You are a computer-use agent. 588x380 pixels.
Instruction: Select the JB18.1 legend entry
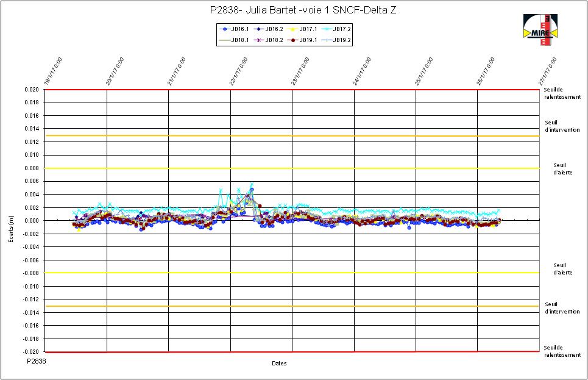click(235, 40)
